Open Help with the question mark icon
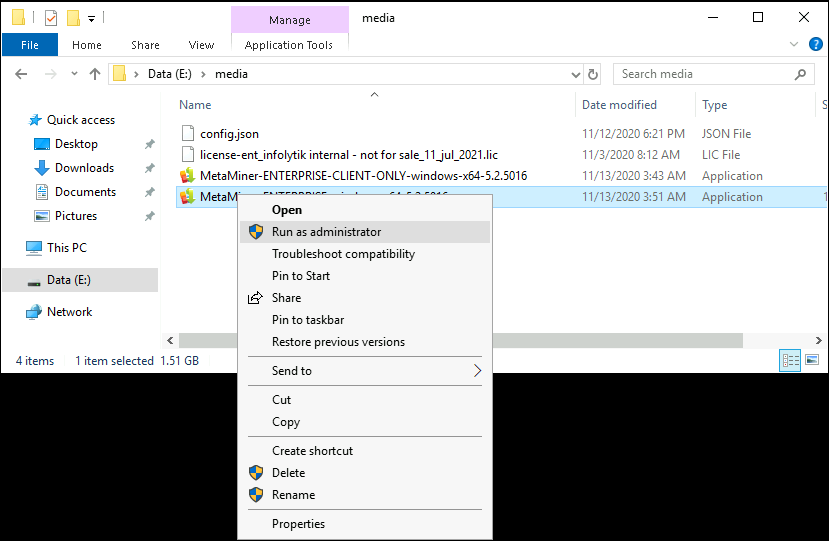Screen dimensions: 829x541 pyautogui.click(x=816, y=44)
